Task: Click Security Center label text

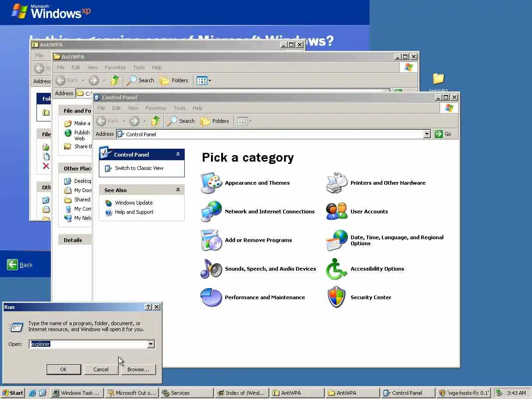Action: (x=371, y=297)
